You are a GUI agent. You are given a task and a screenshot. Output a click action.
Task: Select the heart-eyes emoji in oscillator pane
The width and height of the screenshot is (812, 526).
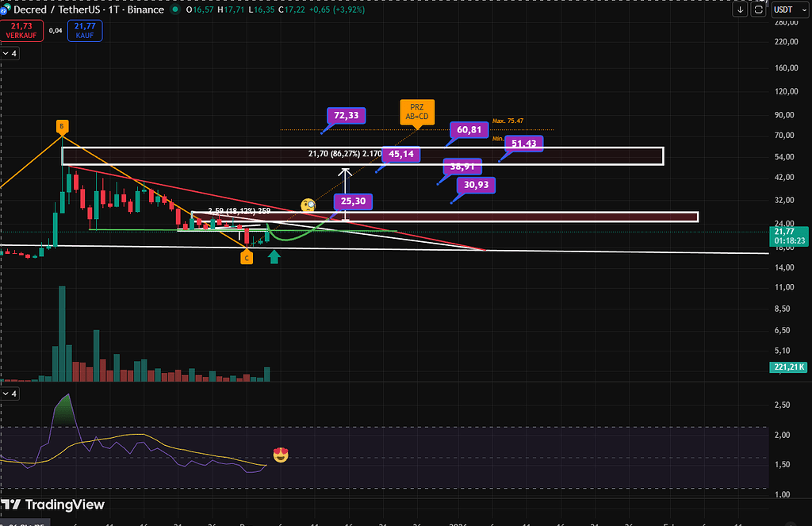click(x=279, y=455)
